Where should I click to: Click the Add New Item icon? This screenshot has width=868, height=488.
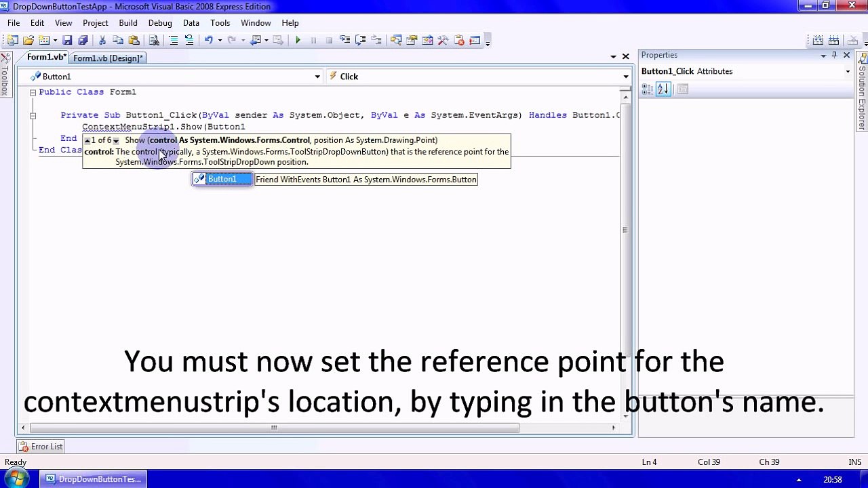[x=44, y=40]
